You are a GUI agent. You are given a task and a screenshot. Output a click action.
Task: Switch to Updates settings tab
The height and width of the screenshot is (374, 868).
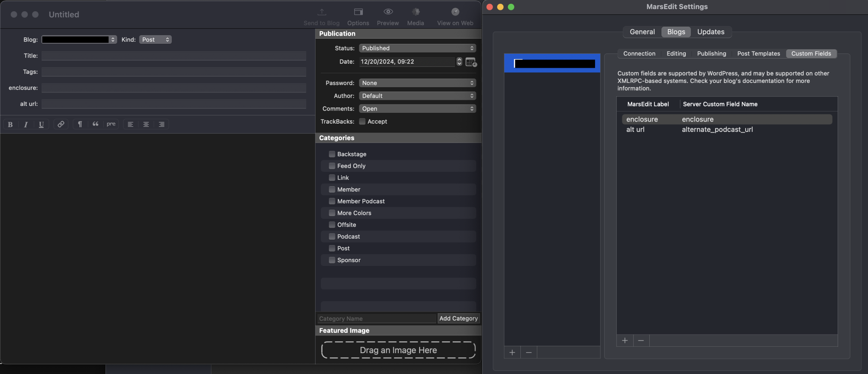tap(711, 32)
